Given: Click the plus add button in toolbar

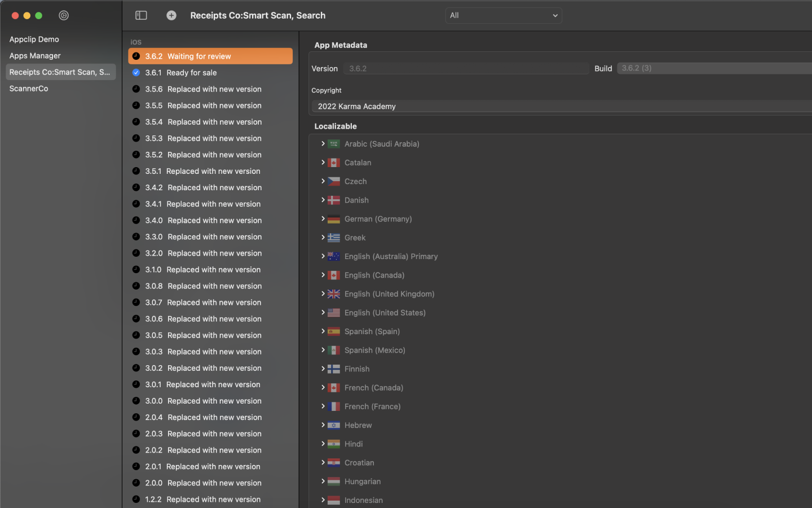Looking at the screenshot, I should point(171,15).
